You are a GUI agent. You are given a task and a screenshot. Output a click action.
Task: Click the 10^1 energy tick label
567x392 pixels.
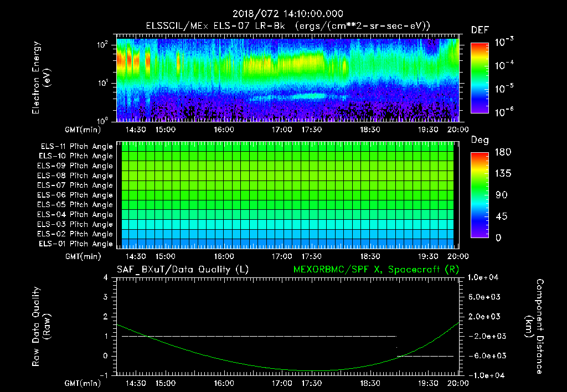tap(102, 83)
